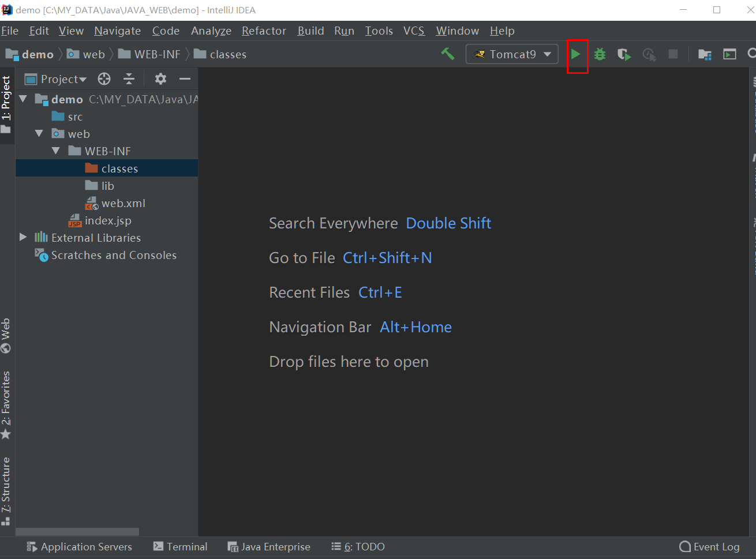The width and height of the screenshot is (756, 559).
Task: Open the Navigate menu
Action: pyautogui.click(x=118, y=31)
